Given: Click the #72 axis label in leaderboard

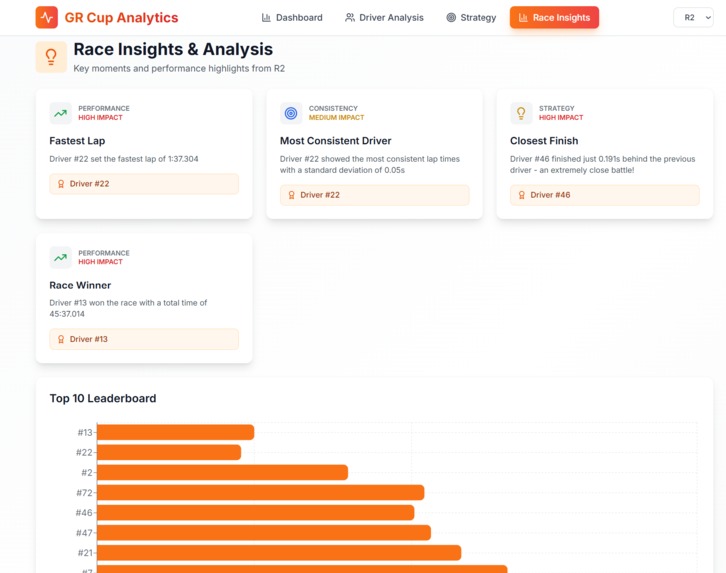Looking at the screenshot, I should coord(85,492).
